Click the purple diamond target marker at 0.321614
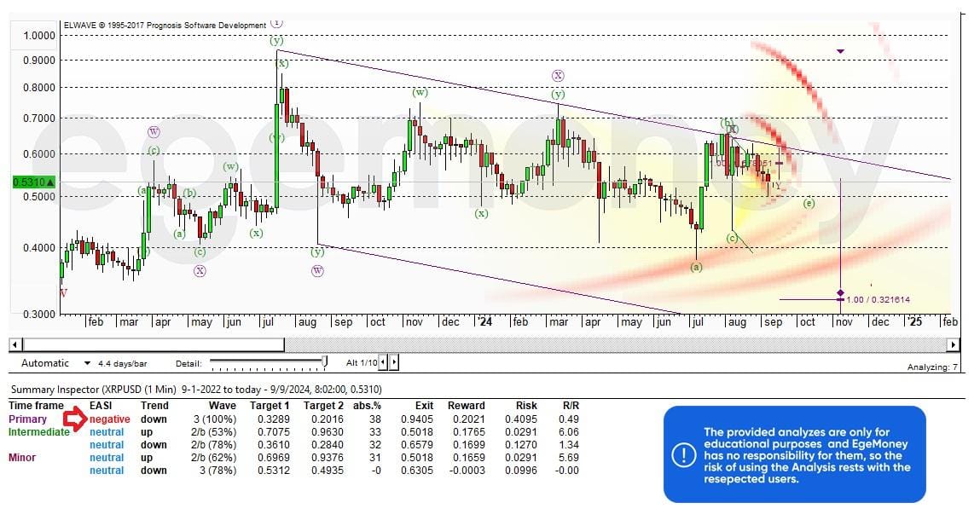The height and width of the screenshot is (520, 980). (841, 293)
